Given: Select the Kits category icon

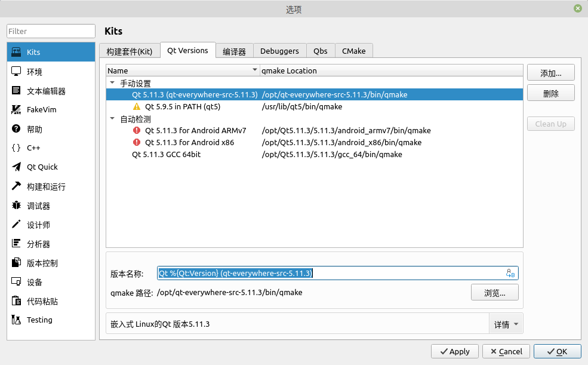Looking at the screenshot, I should (16, 52).
